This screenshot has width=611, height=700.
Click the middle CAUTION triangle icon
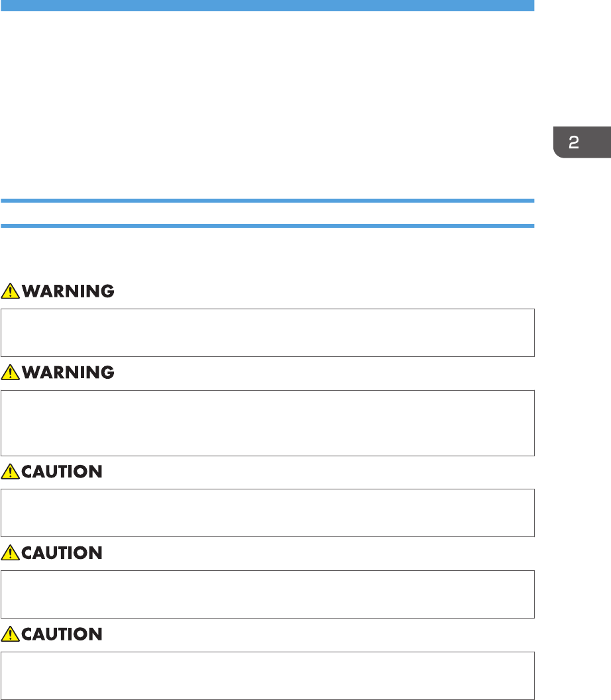pos(9,553)
